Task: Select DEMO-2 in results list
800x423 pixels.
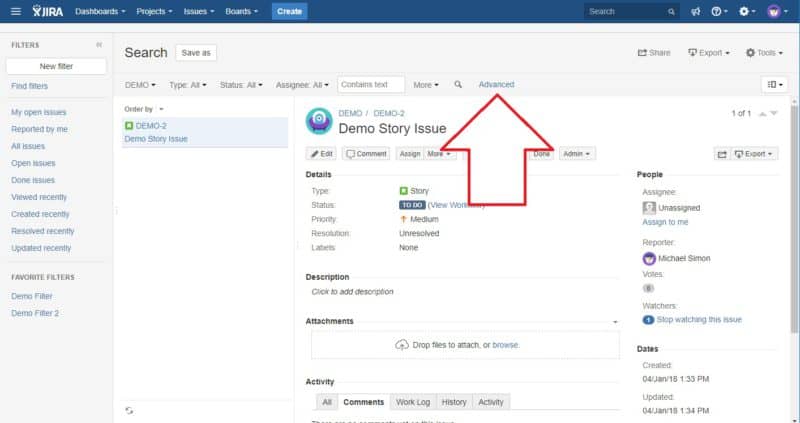Action: 205,132
